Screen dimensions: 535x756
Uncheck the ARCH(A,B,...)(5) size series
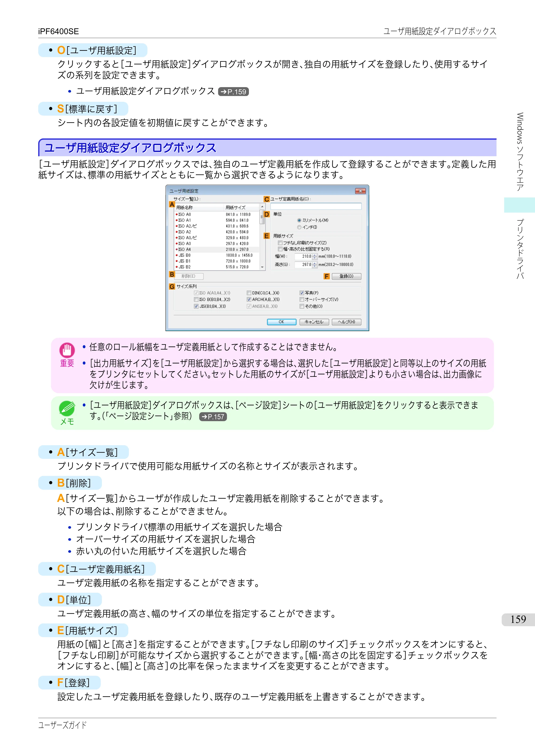click(249, 300)
